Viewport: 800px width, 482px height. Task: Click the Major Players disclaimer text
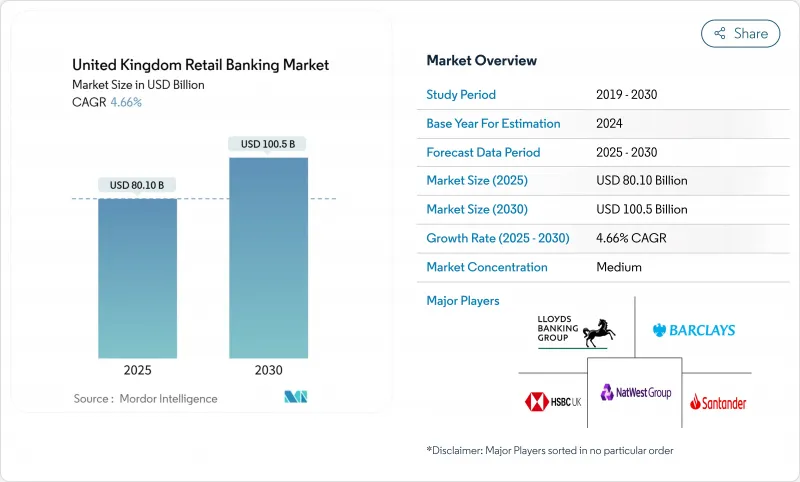click(550, 450)
